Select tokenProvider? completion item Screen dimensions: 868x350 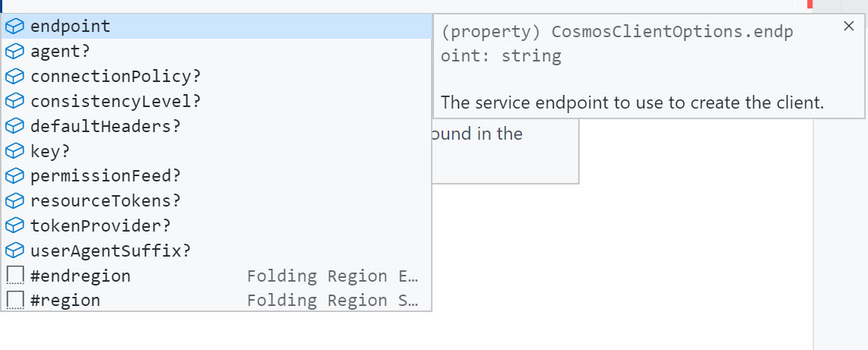(101, 225)
